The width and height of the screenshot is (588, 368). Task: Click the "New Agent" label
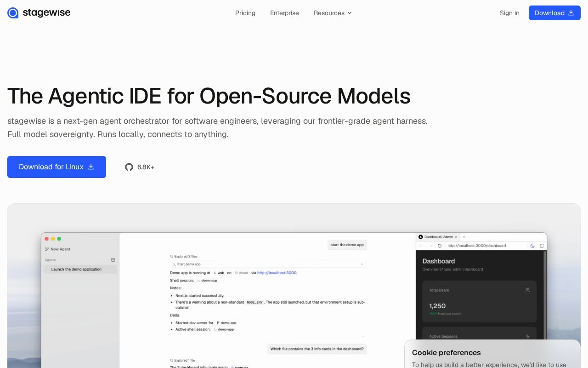click(60, 249)
